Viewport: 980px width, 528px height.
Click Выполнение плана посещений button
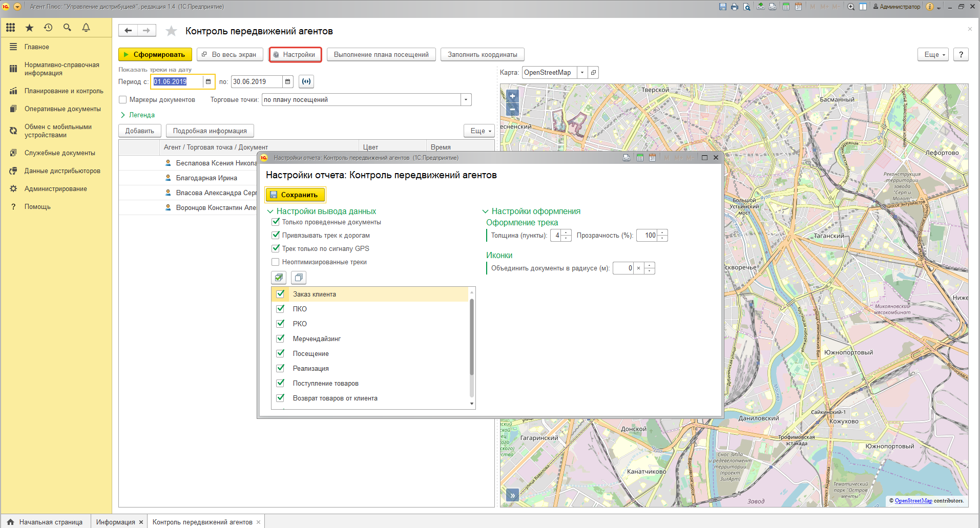click(381, 55)
